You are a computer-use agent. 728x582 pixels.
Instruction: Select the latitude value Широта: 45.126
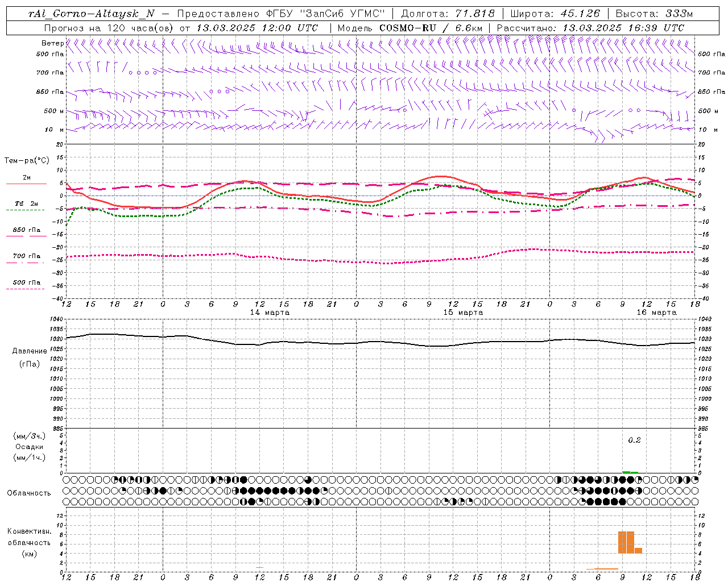[555, 14]
